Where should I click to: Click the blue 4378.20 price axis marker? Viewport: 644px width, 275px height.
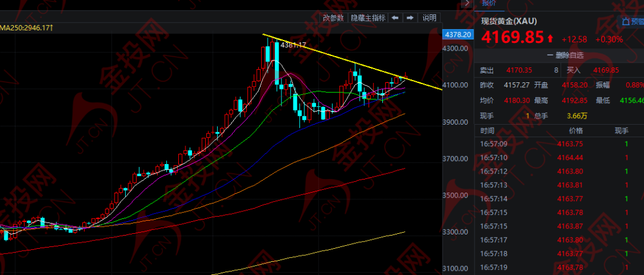458,35
